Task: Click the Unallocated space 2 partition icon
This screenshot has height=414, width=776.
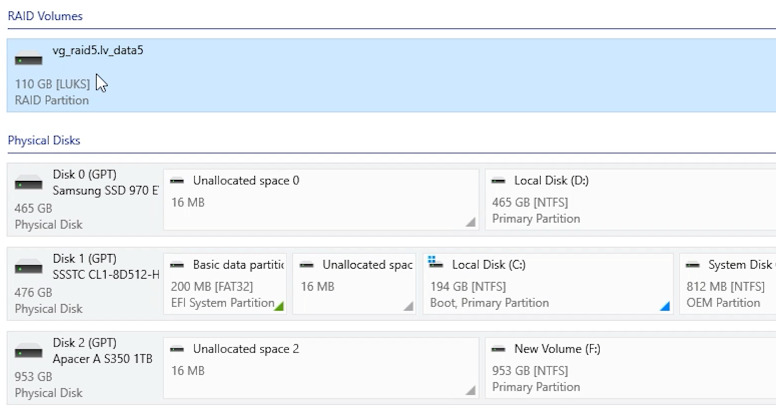Action: (x=177, y=349)
